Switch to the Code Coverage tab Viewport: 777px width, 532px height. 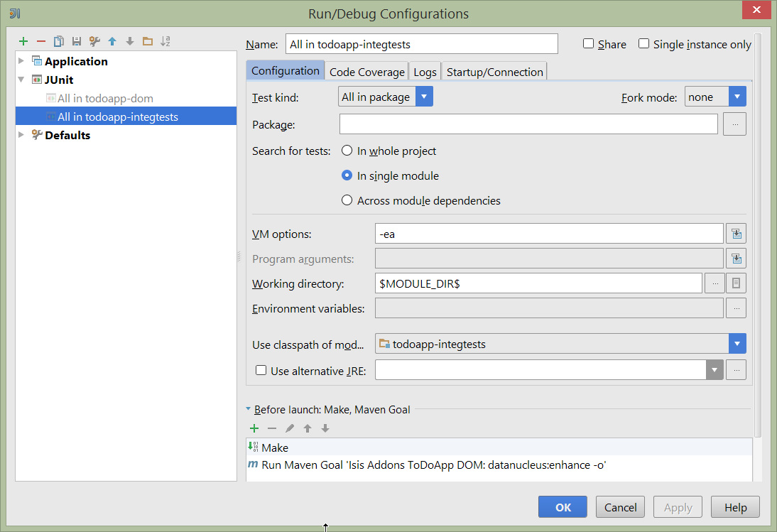click(366, 70)
